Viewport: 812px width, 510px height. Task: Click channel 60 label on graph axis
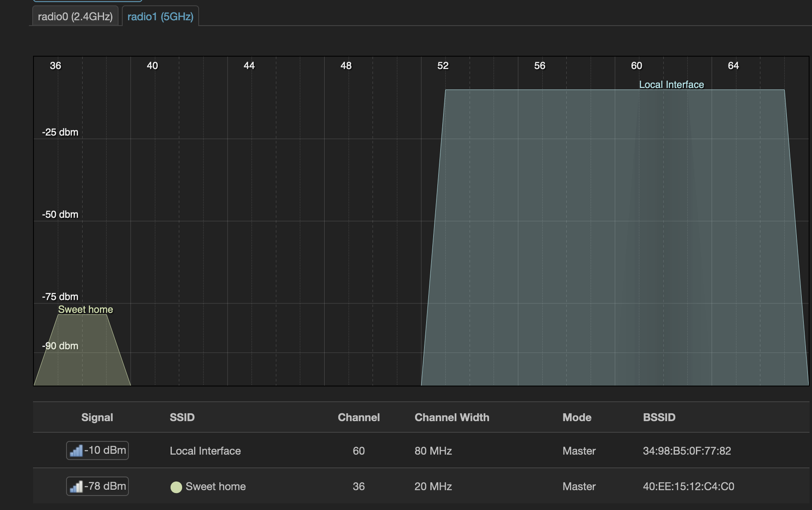pyautogui.click(x=636, y=66)
